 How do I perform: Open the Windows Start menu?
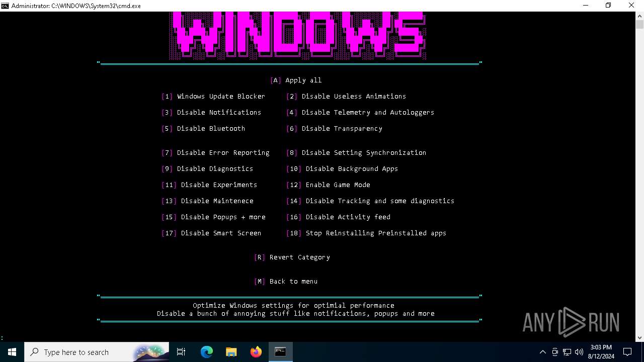pos(12,352)
